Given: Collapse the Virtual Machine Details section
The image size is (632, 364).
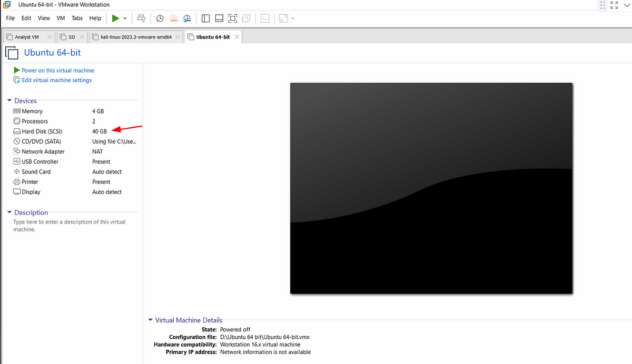Looking at the screenshot, I should pyautogui.click(x=150, y=320).
